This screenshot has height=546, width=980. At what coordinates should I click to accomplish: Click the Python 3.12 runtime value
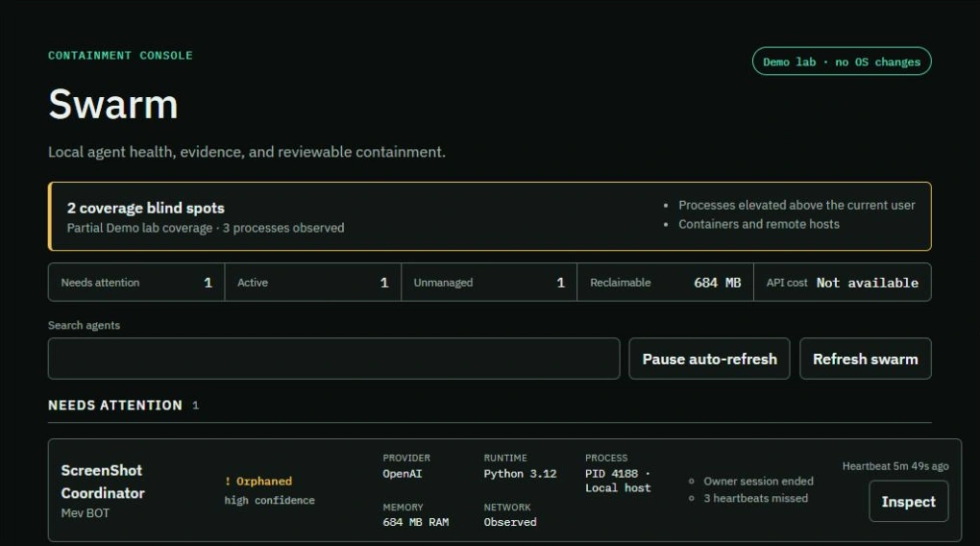(x=520, y=474)
